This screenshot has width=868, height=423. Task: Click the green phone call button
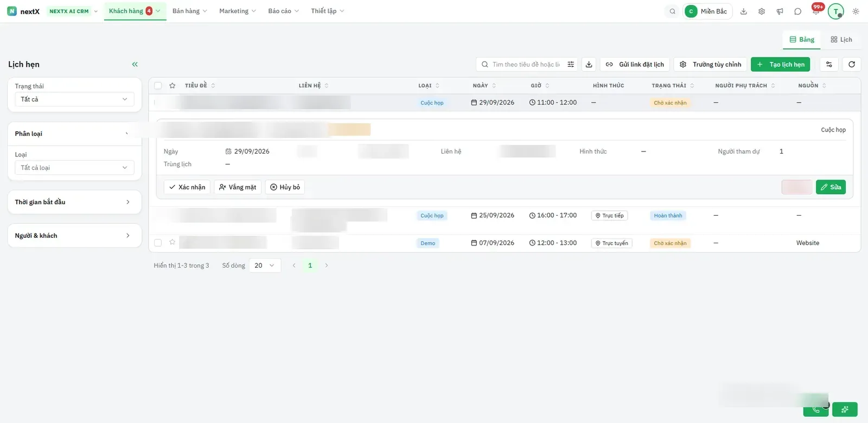[x=816, y=409]
